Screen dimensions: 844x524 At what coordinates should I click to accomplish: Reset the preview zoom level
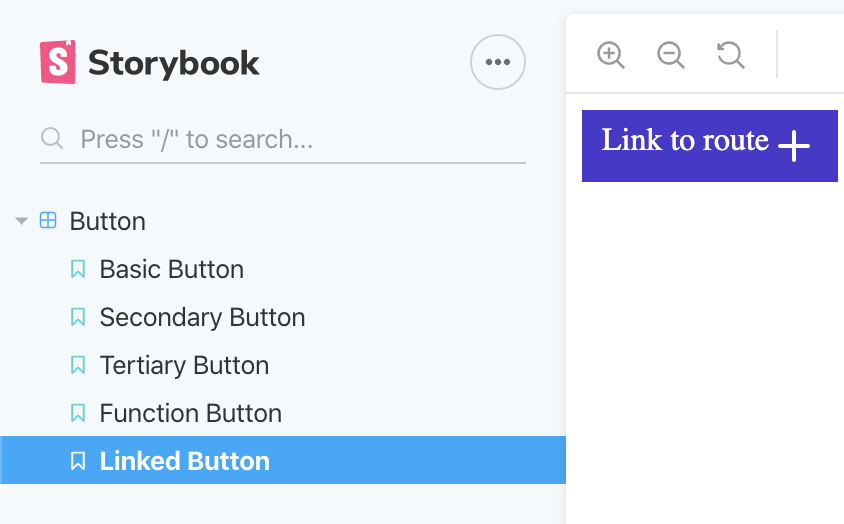pyautogui.click(x=730, y=55)
